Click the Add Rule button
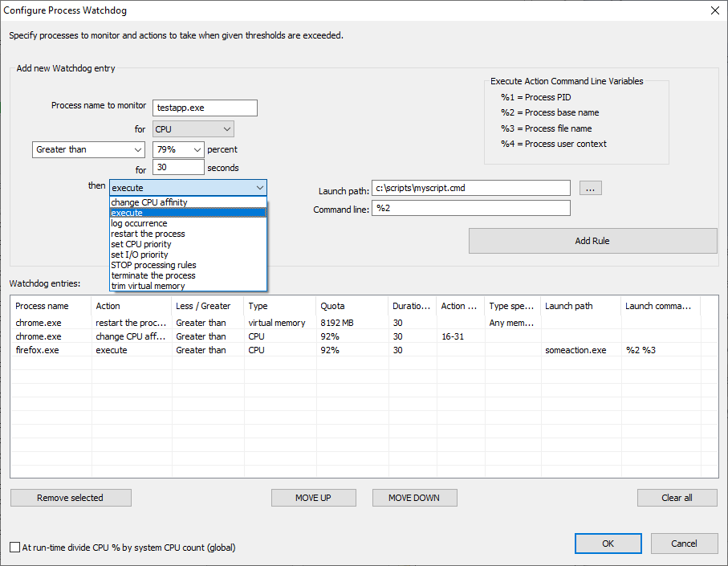Viewport: 728px width, 566px height. (592, 240)
